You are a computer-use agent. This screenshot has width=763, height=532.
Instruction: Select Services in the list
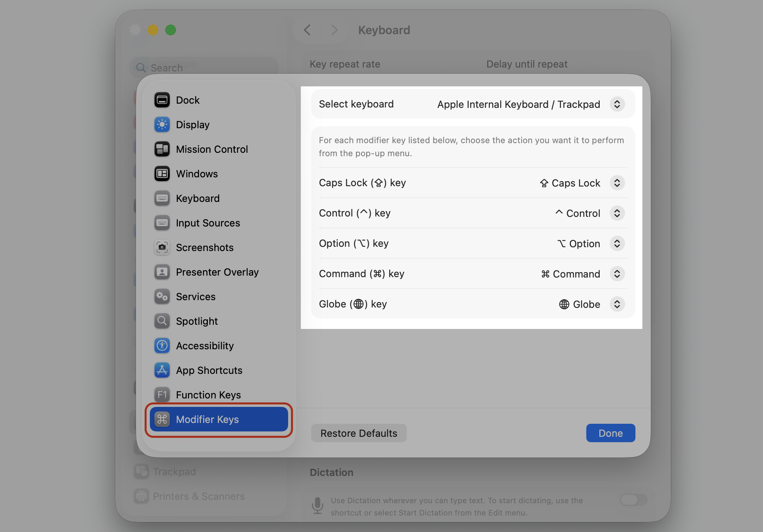(219, 297)
